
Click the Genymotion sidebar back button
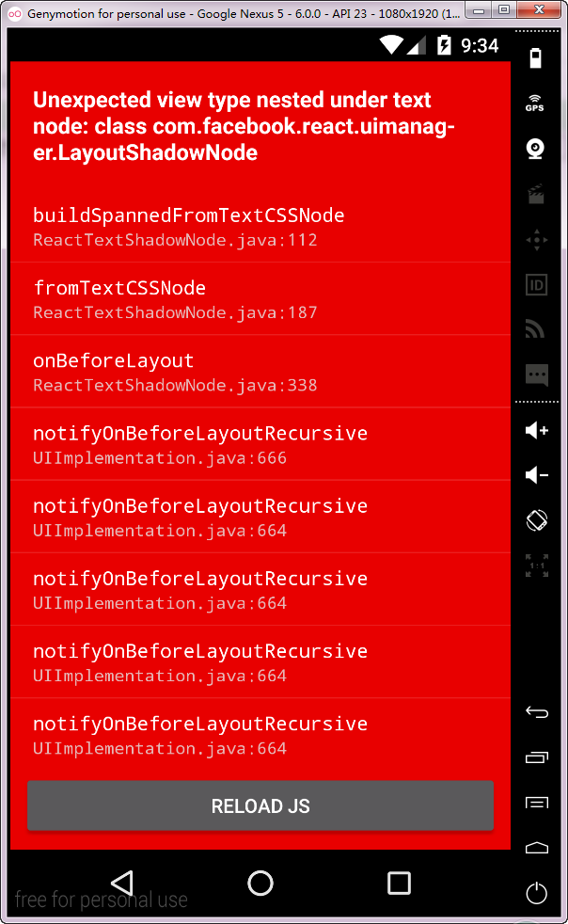(x=537, y=712)
